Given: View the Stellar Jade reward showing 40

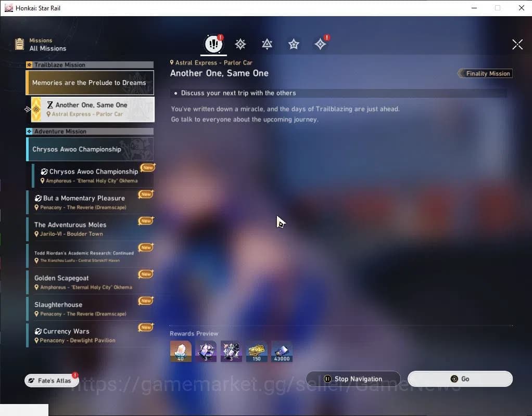Looking at the screenshot, I should coord(181,351).
